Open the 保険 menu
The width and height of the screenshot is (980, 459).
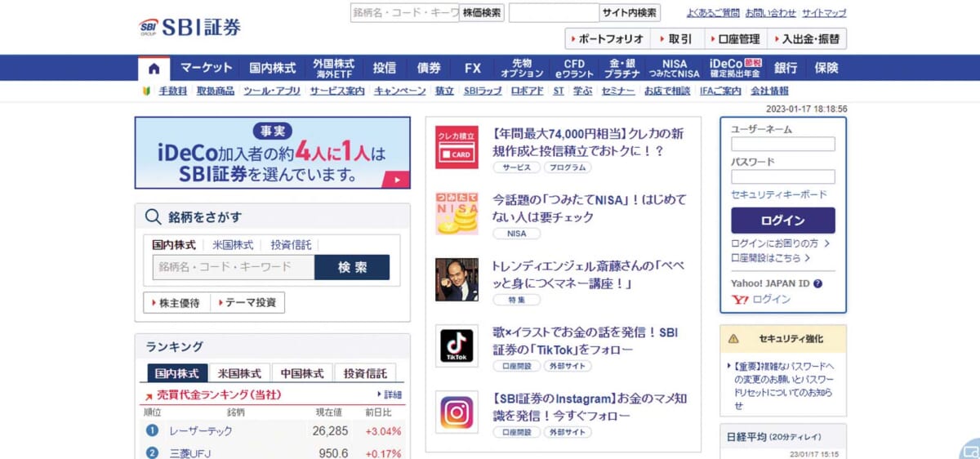coord(826,68)
